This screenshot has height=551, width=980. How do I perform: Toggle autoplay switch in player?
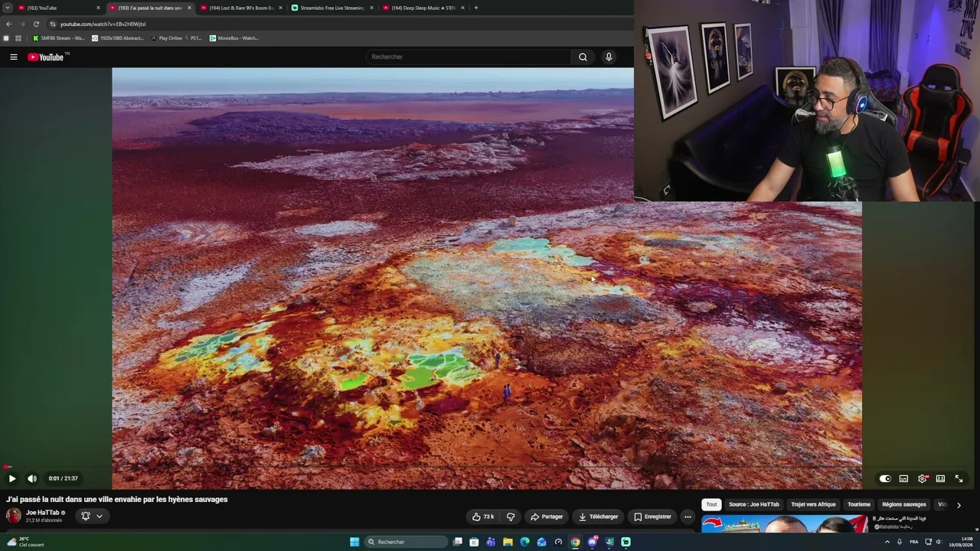point(885,478)
